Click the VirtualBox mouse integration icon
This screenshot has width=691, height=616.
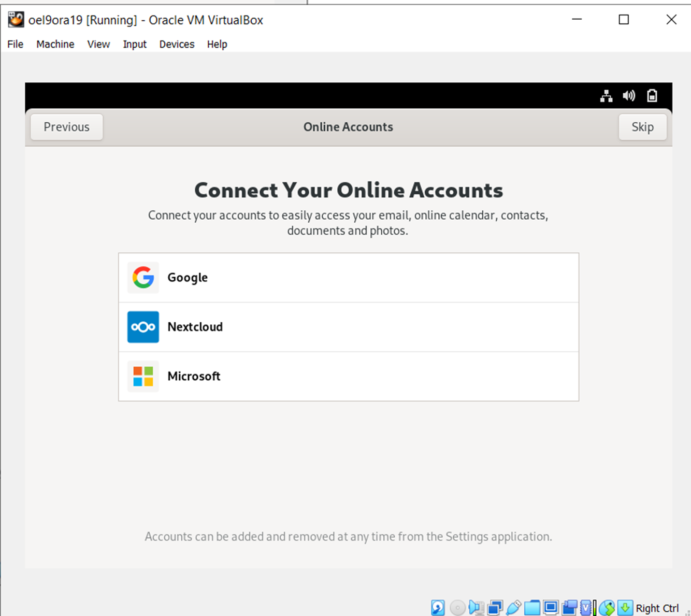tap(607, 608)
